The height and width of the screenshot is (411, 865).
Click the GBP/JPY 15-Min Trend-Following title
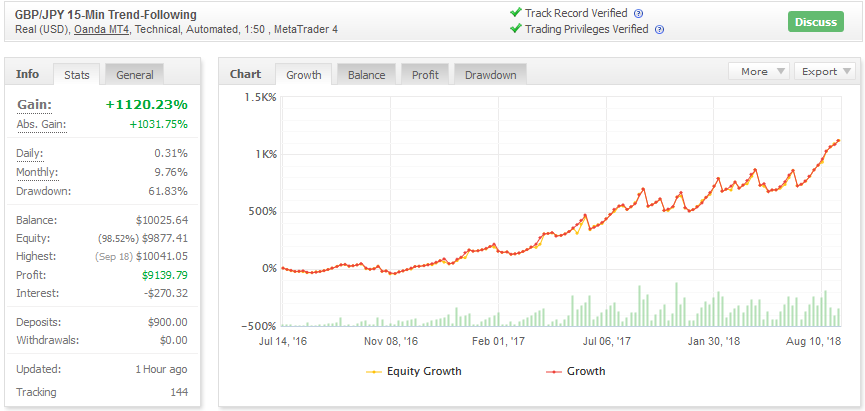tap(106, 15)
